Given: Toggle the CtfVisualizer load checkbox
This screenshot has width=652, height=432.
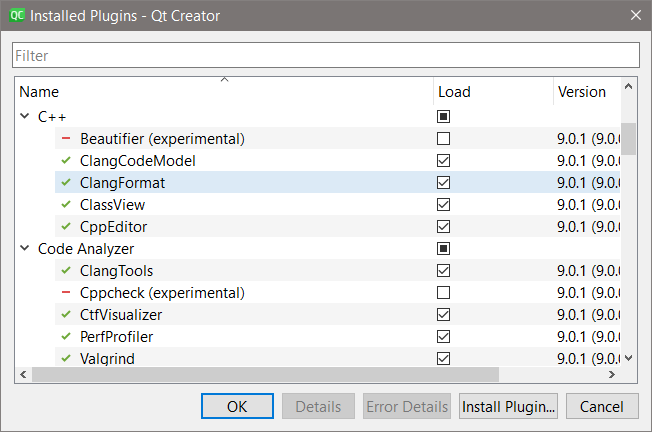Looking at the screenshot, I should coord(443,315).
